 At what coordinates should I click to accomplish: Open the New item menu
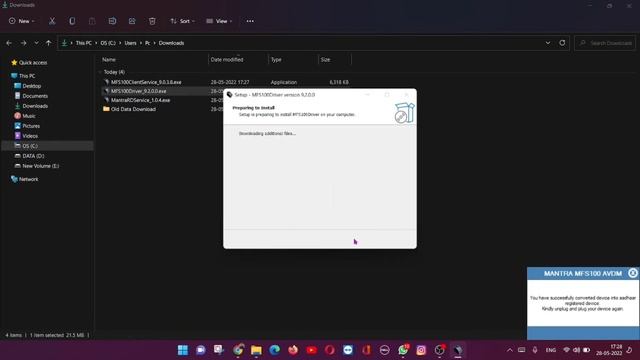22,21
